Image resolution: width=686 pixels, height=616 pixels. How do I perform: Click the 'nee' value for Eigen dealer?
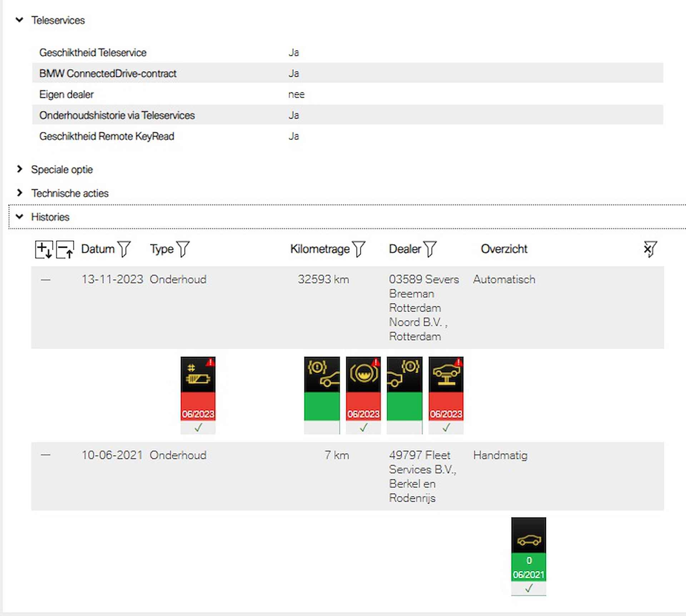[x=296, y=94]
